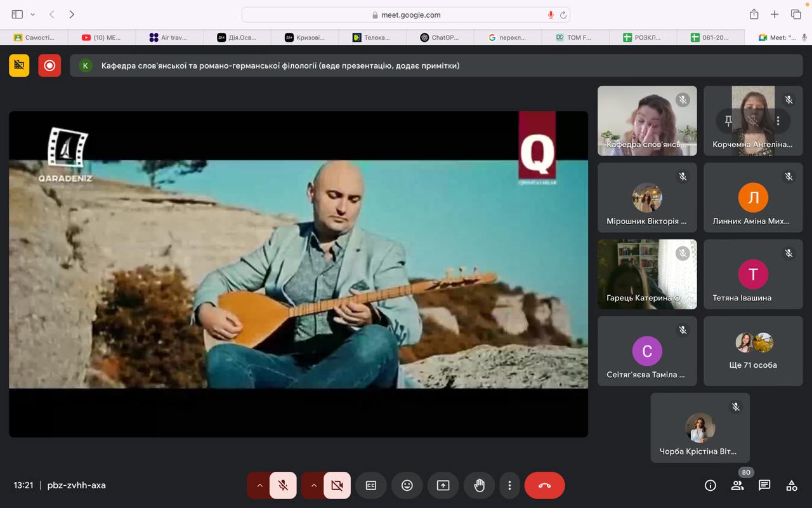
Task: Switch to the 061-20... tab
Action: pos(710,37)
